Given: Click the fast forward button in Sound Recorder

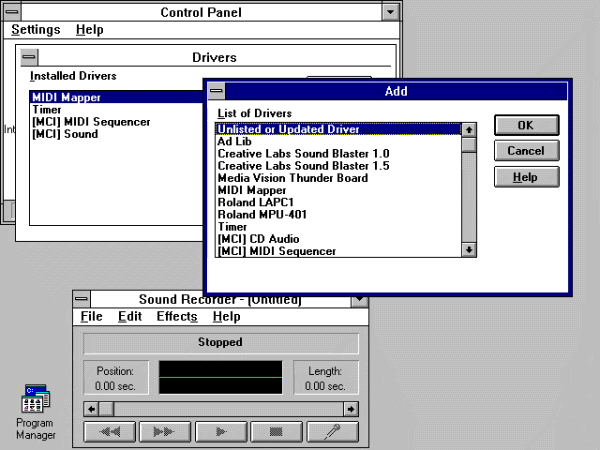Looking at the screenshot, I should pos(165,432).
